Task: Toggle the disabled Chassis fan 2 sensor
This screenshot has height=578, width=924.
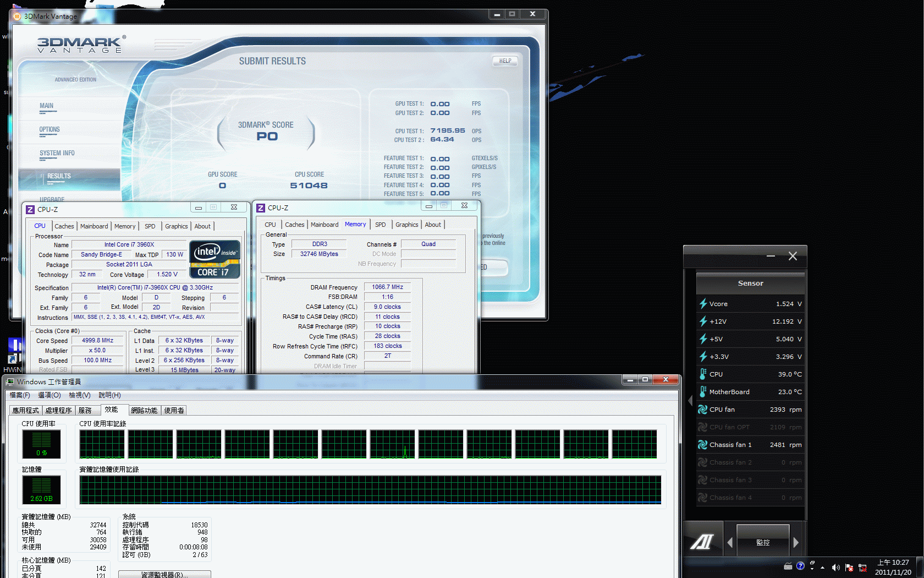Action: (751, 462)
